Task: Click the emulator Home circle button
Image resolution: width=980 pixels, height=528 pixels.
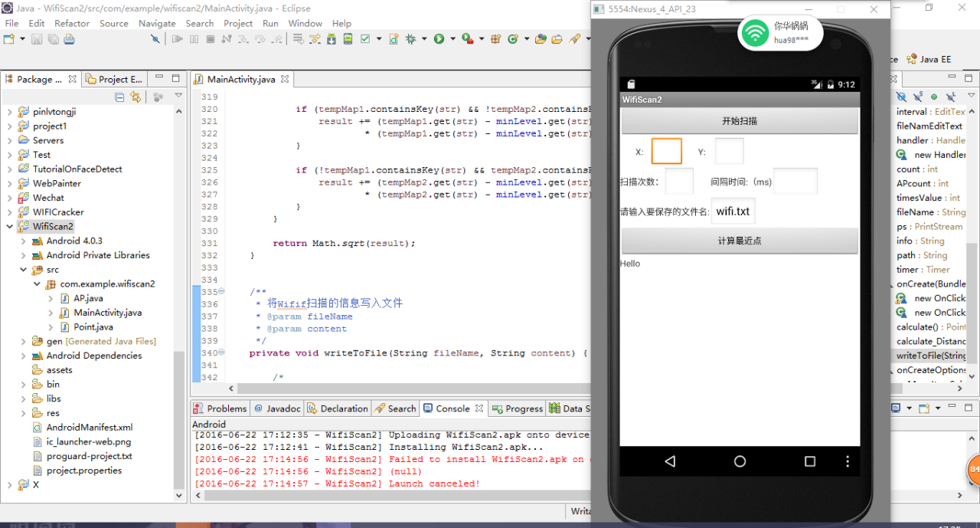Action: pos(740,461)
